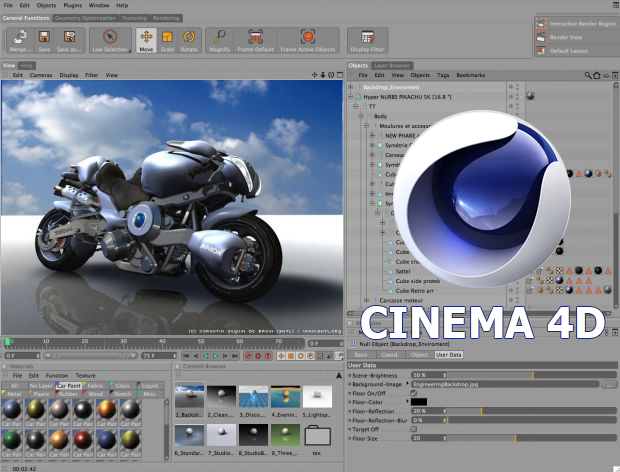The width and height of the screenshot is (620, 472).
Task: Open the Coord. attribute tab
Action: tap(390, 355)
